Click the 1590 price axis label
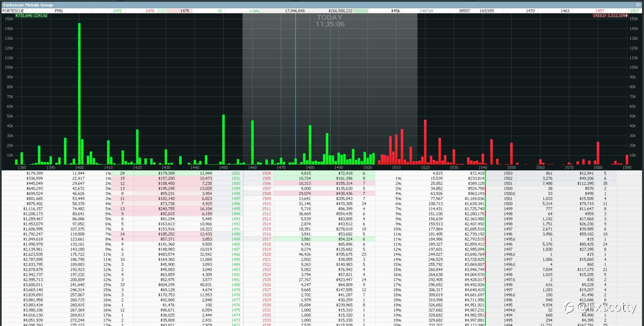This screenshot has height=326, width=644. [627, 168]
